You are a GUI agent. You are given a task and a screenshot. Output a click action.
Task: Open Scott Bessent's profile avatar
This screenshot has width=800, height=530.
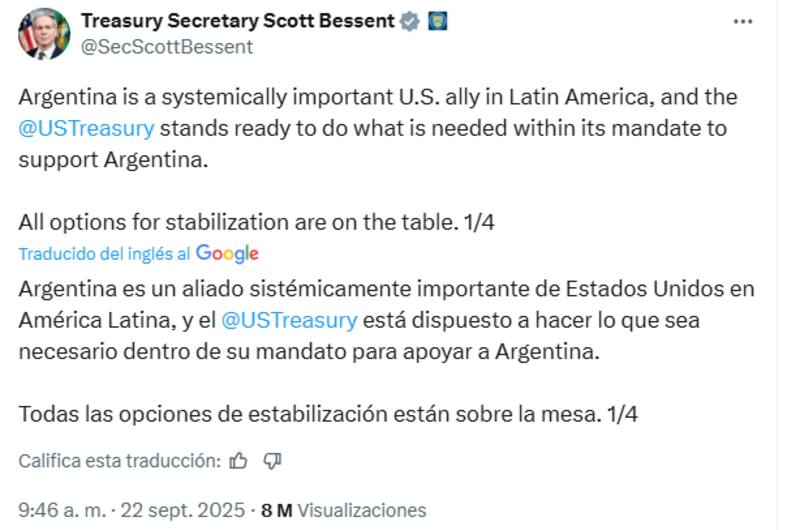click(44, 34)
